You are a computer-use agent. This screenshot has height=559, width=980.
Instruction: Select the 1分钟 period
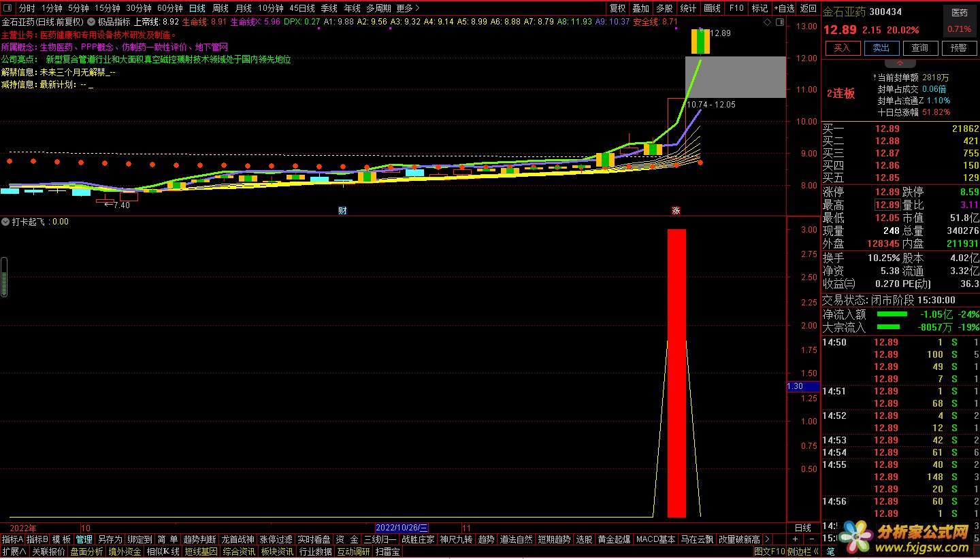[x=52, y=8]
